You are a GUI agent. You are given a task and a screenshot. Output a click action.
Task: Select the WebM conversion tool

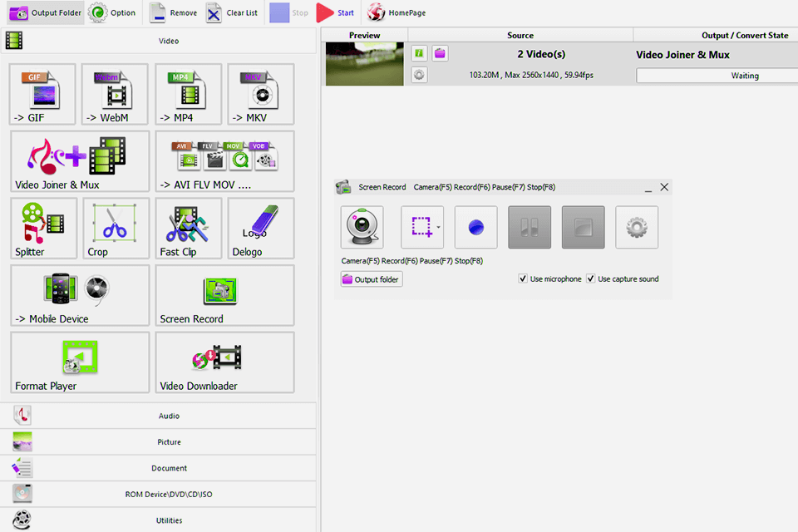pos(115,94)
